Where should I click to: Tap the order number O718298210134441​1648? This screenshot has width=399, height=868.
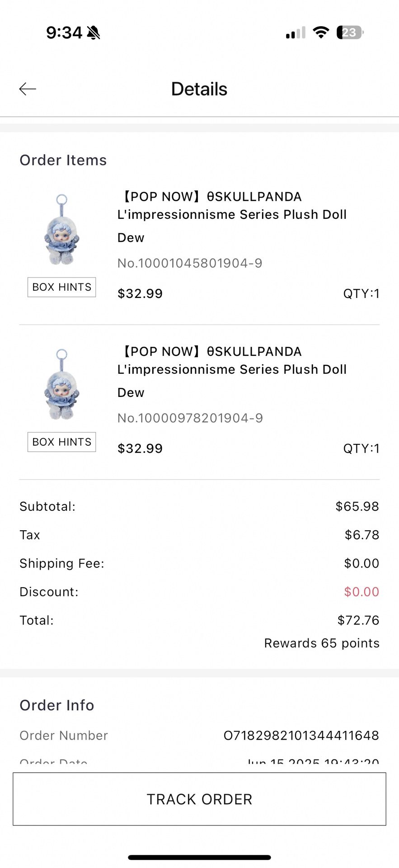(301, 736)
